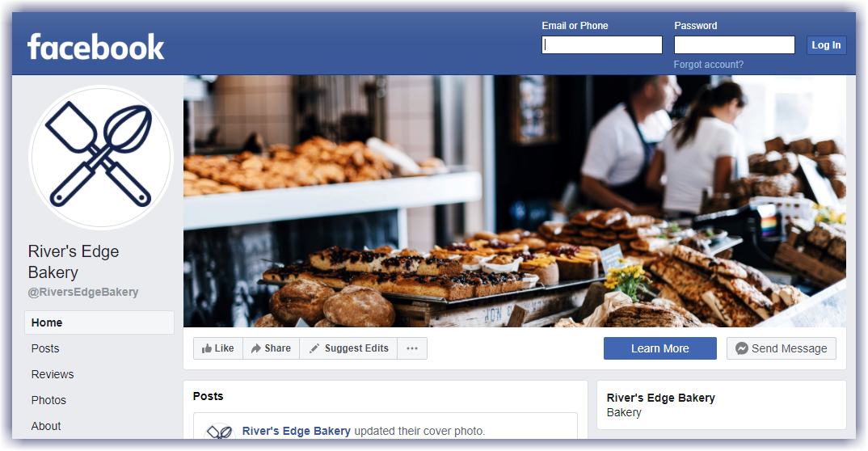Click the Messenger icon in Send Message
Viewport: 868px width, 451px height.
click(742, 348)
